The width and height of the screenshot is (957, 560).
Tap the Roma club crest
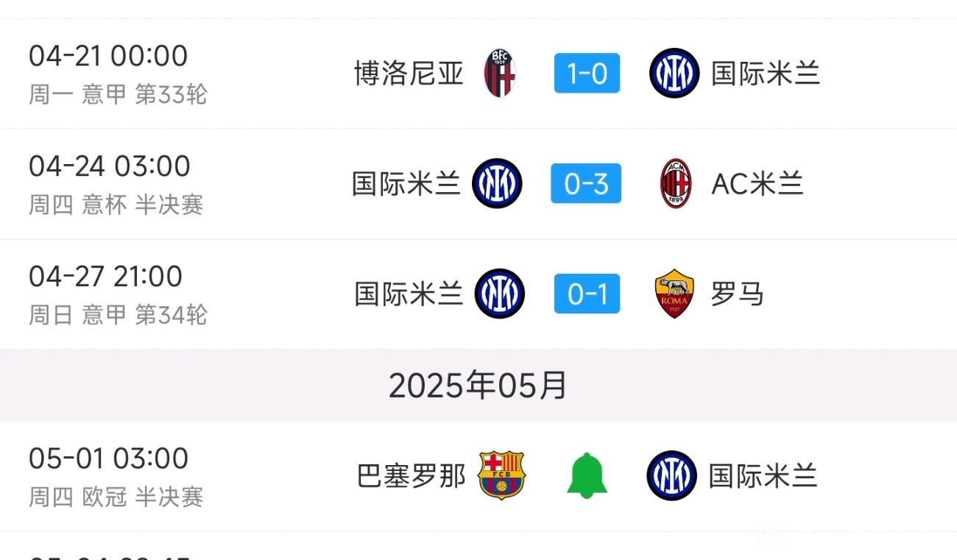point(674,294)
